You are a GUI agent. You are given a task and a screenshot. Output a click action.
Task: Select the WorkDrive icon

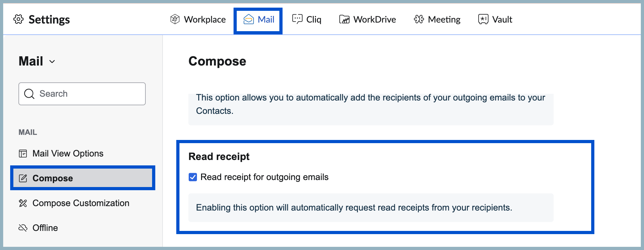[x=344, y=19]
